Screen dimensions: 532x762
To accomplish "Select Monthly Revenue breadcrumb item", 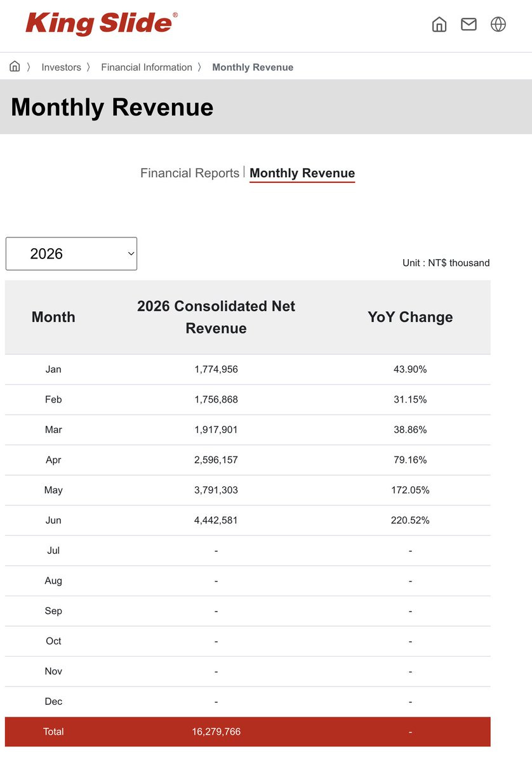I will tap(253, 67).
